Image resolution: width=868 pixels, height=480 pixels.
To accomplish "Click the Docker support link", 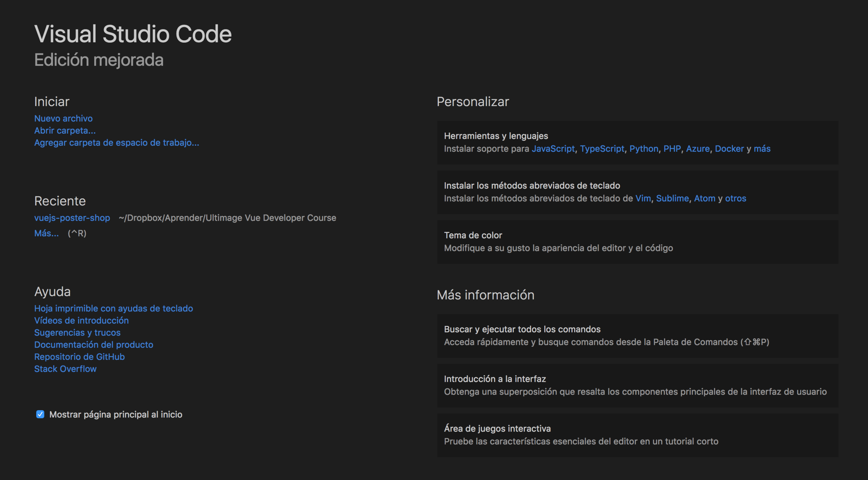I will tap(729, 149).
